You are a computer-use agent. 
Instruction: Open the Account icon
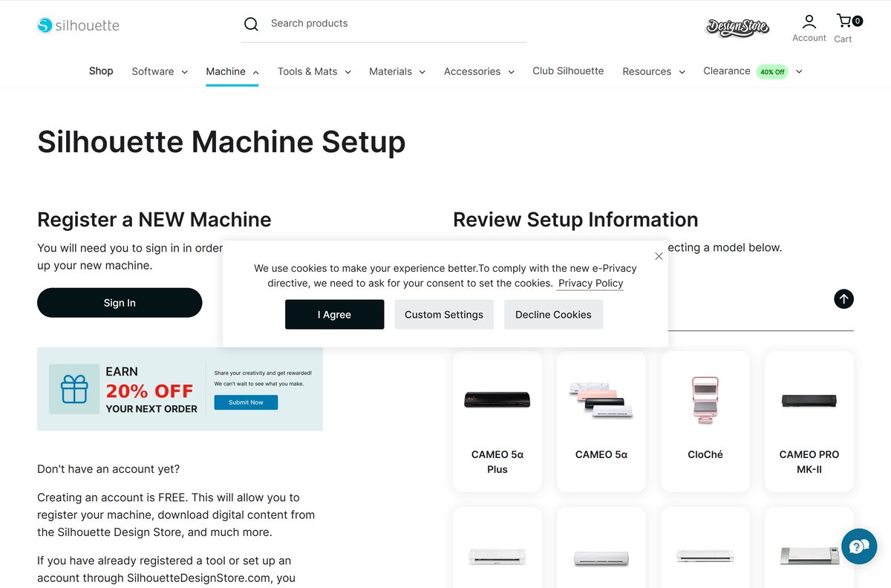(x=809, y=21)
